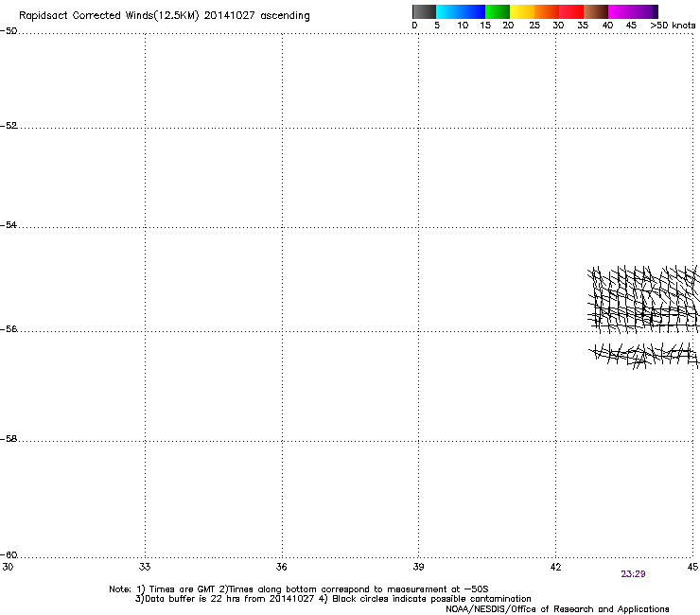The width and height of the screenshot is (700, 615).
Task: Click the latitude label '-58'
Action: tap(9, 439)
